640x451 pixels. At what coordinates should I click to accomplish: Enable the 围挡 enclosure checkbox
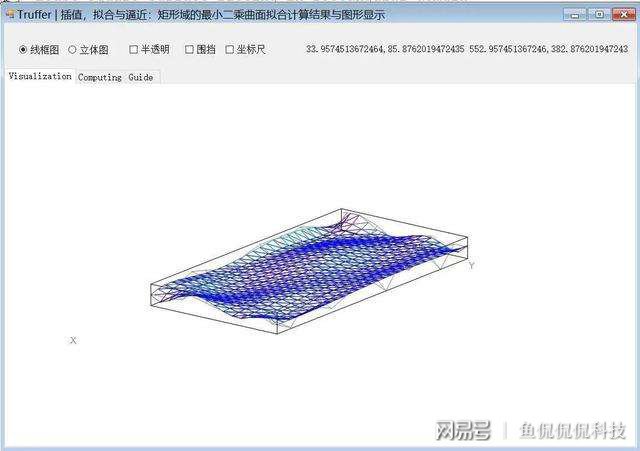[x=189, y=49]
